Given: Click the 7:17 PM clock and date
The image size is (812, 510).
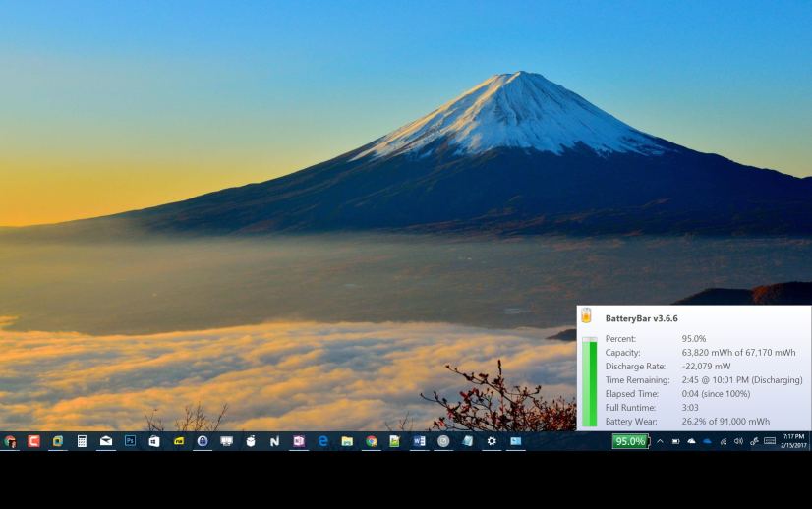Looking at the screenshot, I should pos(794,441).
